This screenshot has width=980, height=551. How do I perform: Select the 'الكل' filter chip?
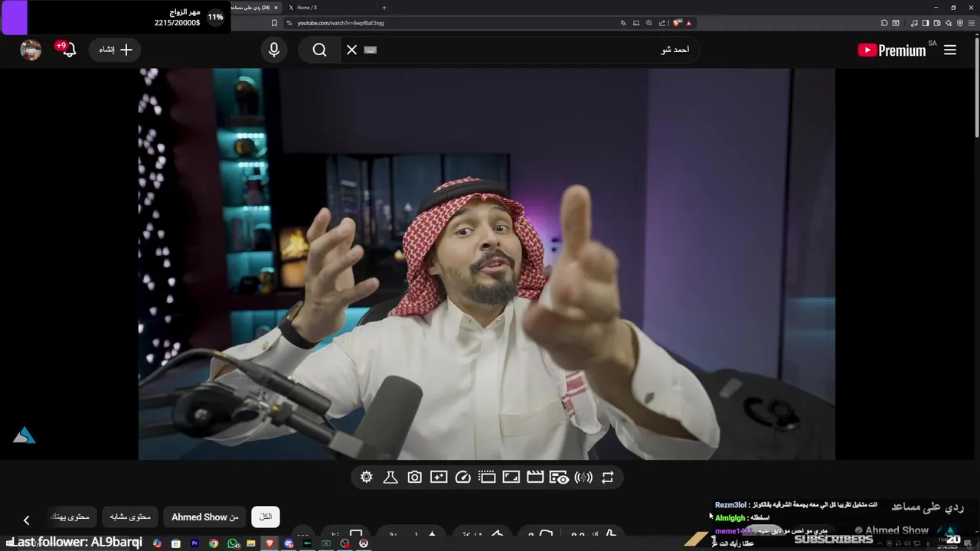(x=266, y=517)
